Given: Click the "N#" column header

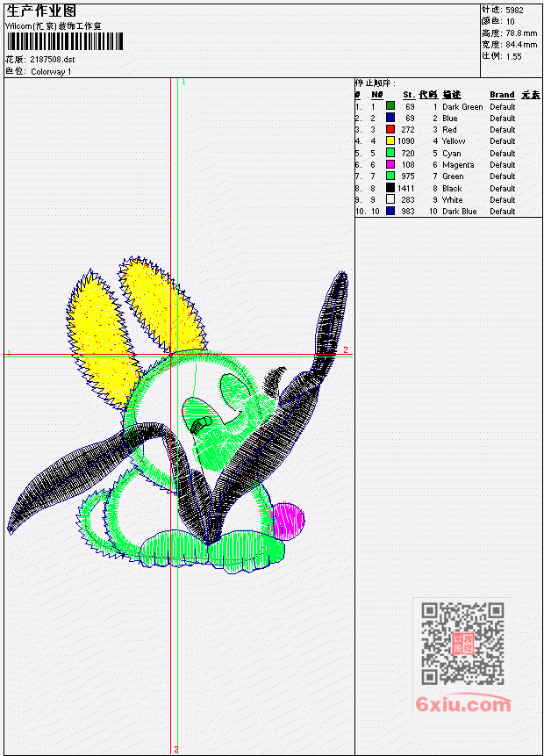Looking at the screenshot, I should click(x=376, y=95).
